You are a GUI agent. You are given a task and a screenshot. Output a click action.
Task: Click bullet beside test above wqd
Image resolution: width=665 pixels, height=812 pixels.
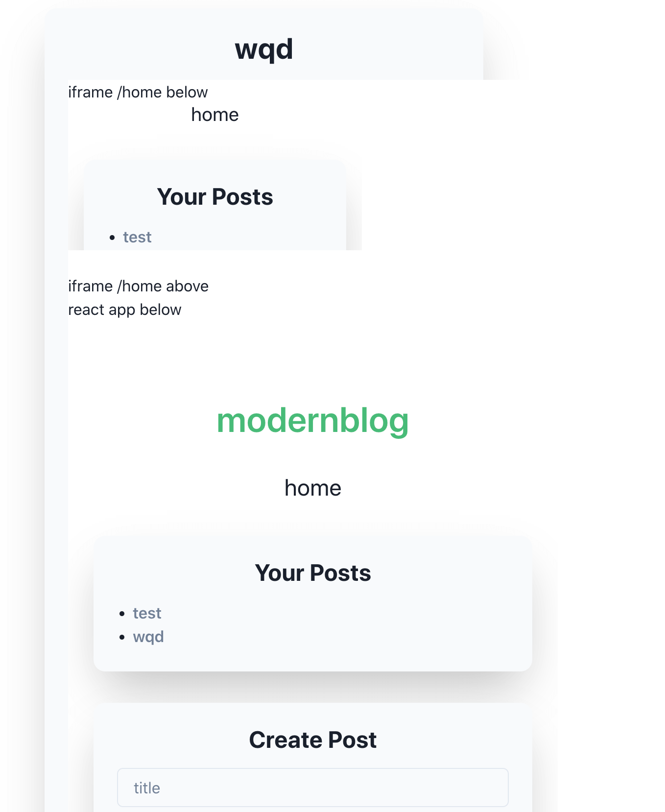click(x=122, y=614)
